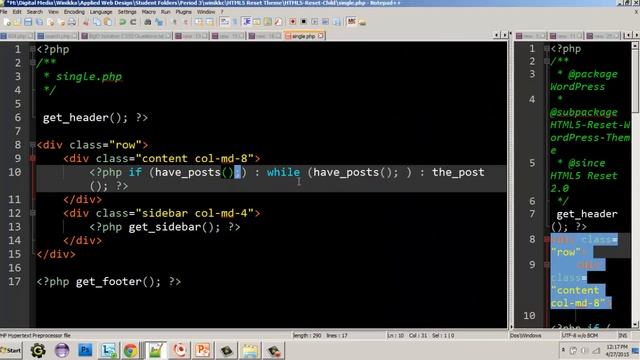The image size is (640, 360).
Task: Close the single.php tab with its X
Action: (320, 36)
